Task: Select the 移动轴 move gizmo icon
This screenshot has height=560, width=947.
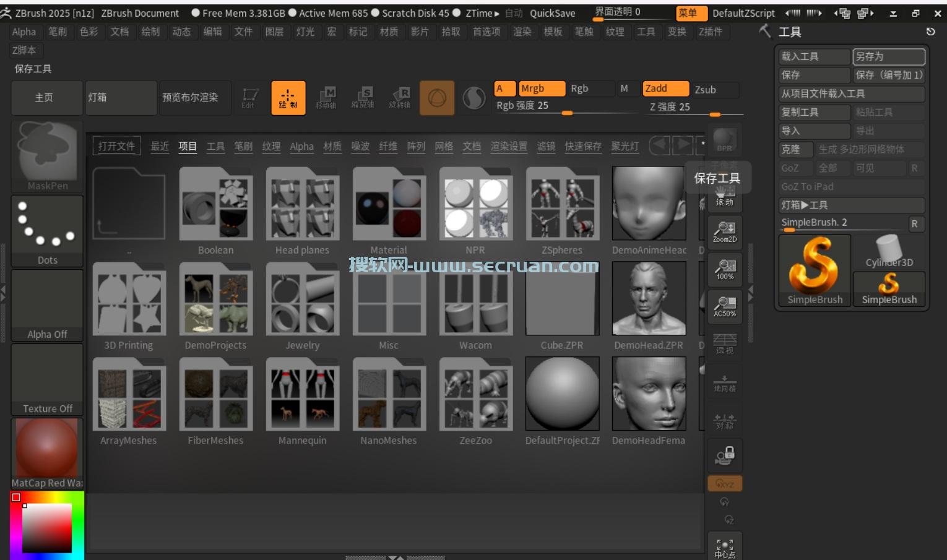Action: click(x=326, y=98)
